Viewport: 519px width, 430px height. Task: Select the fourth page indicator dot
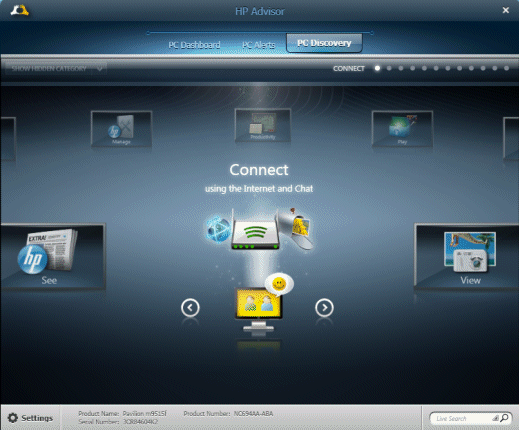point(413,68)
